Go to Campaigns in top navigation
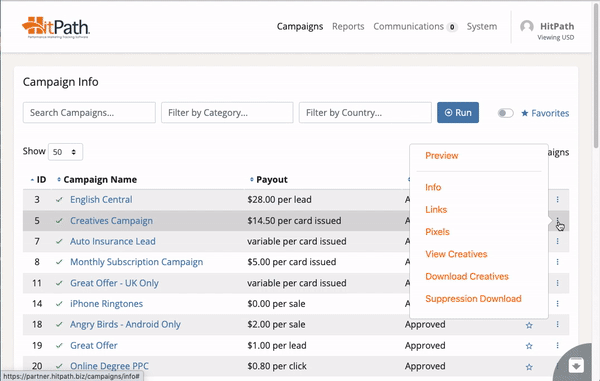 tap(300, 26)
